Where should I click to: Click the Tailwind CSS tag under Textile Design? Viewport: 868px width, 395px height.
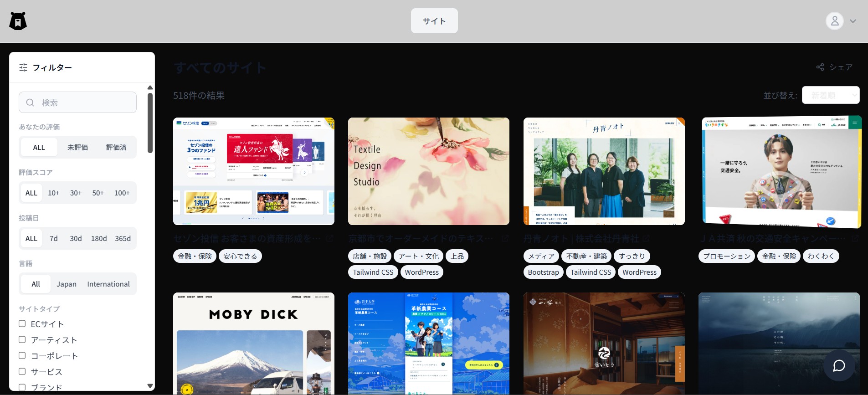(x=373, y=272)
